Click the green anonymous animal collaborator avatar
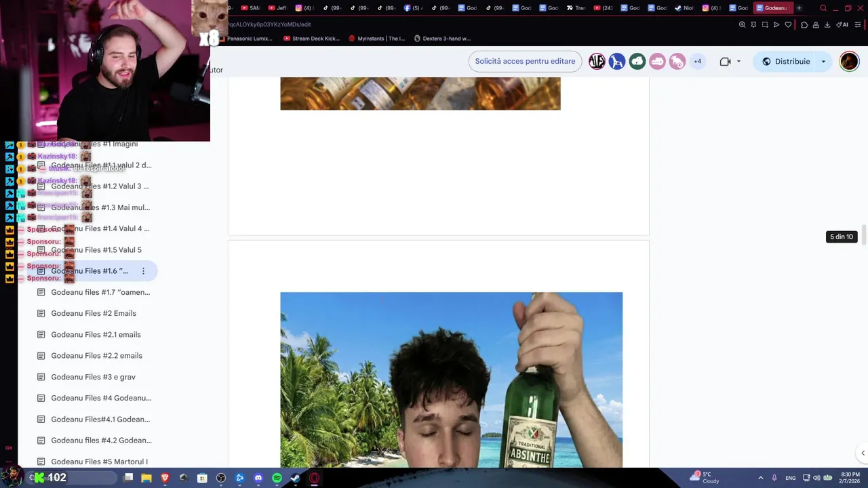868x488 pixels. pyautogui.click(x=637, y=62)
